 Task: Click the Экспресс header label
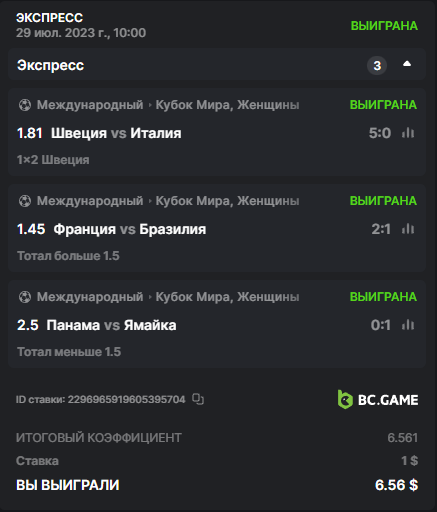pos(50,65)
